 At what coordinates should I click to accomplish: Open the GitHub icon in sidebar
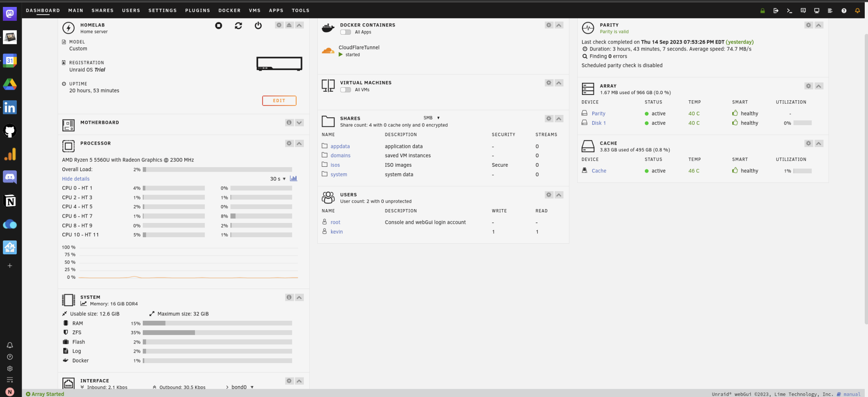tap(10, 131)
